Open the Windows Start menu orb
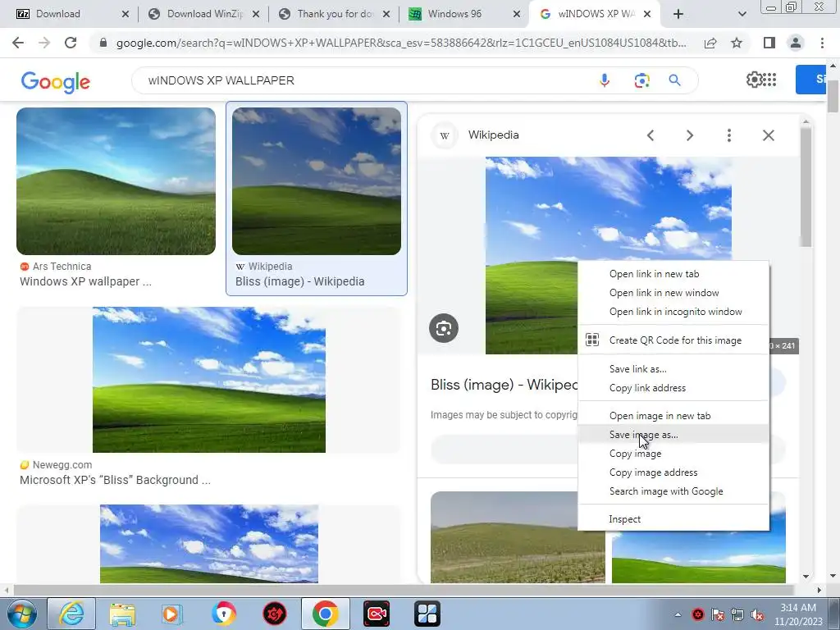The height and width of the screenshot is (630, 840). [21, 614]
